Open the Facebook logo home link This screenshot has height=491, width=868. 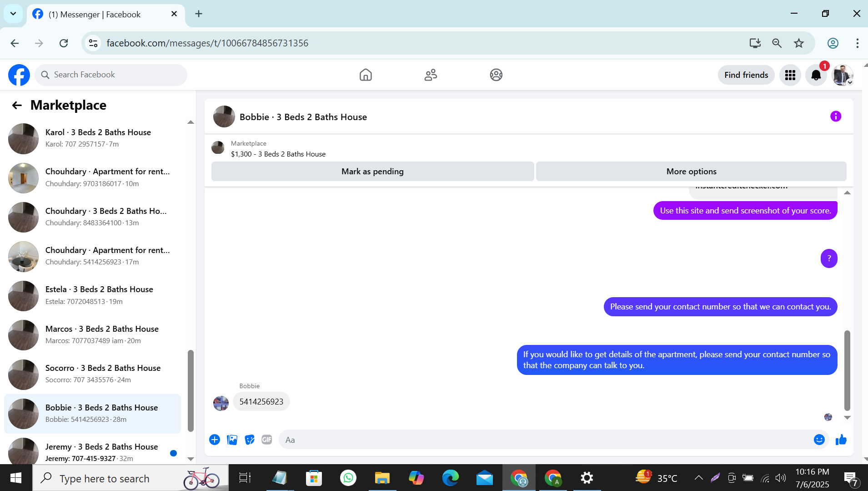19,75
